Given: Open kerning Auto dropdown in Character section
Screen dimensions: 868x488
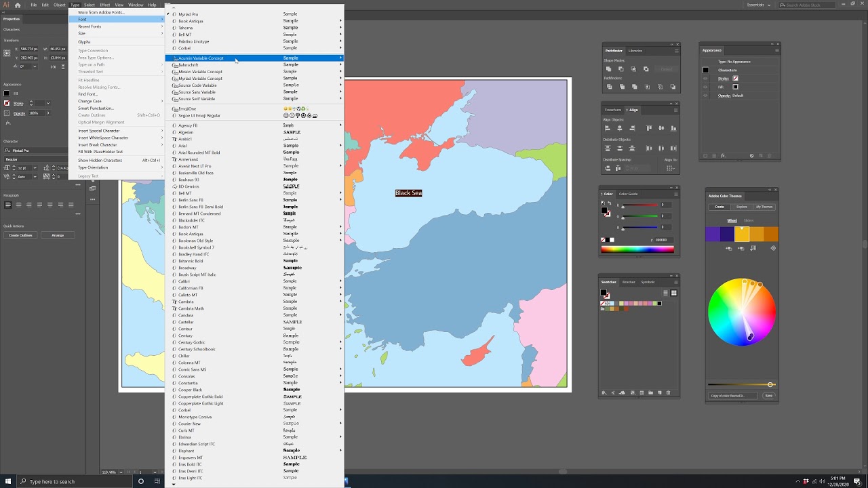Looking at the screenshot, I should coord(35,177).
